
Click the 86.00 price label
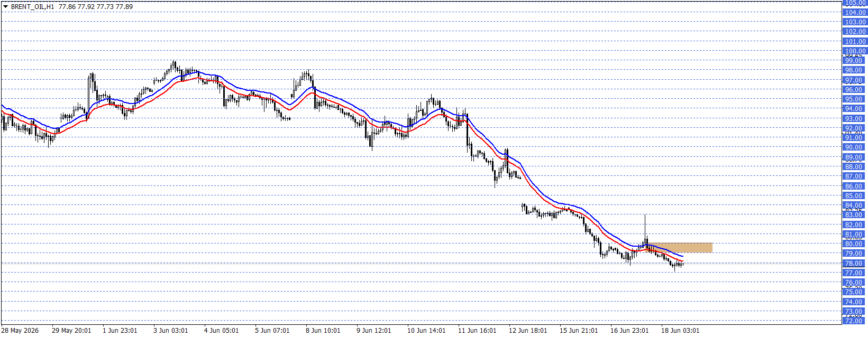coord(855,186)
